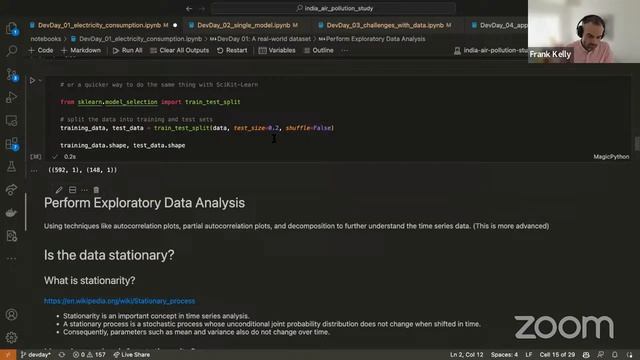This screenshot has height=360, width=640.
Task: Open notebook toolbar more actions ellipsis
Action: [x=345, y=50]
